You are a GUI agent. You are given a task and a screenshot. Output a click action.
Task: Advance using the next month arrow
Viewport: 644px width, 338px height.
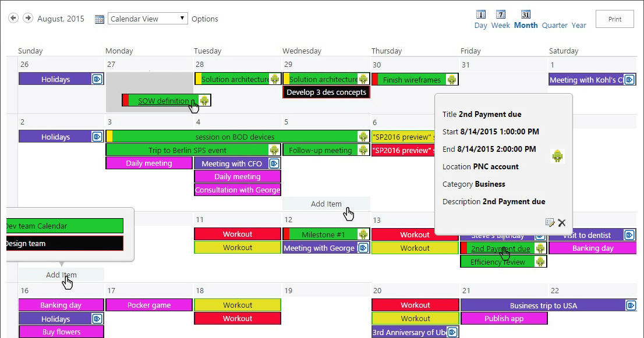[x=27, y=17]
